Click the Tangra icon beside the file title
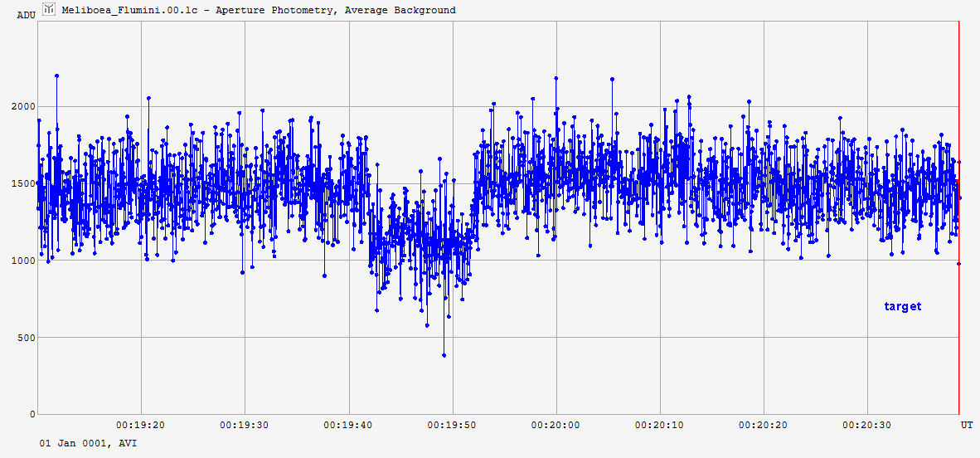 coord(49,9)
